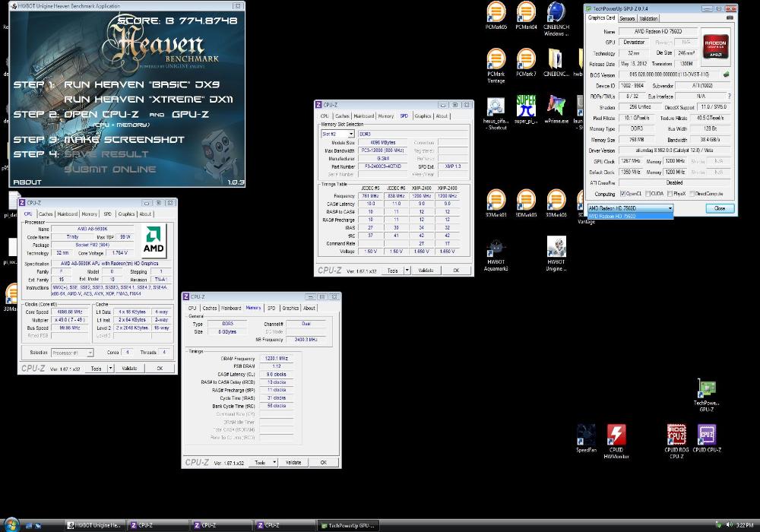760x532 pixels.
Task: Switch to the Sensors tab in GPU-Z
Action: 627,18
